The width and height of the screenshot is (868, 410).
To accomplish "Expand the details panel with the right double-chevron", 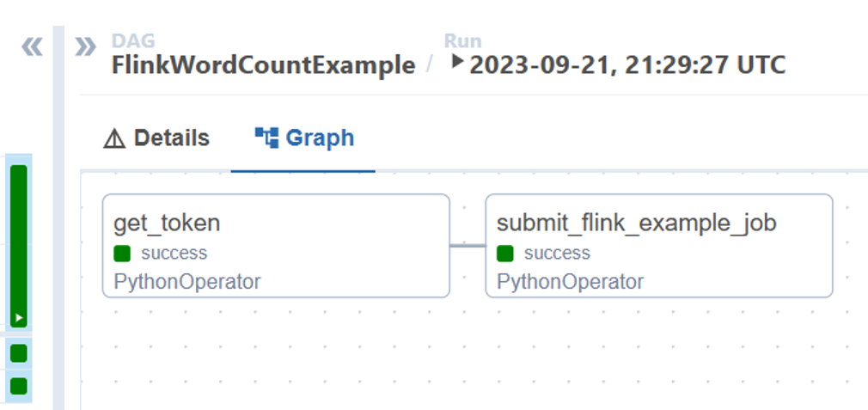I will [x=85, y=47].
